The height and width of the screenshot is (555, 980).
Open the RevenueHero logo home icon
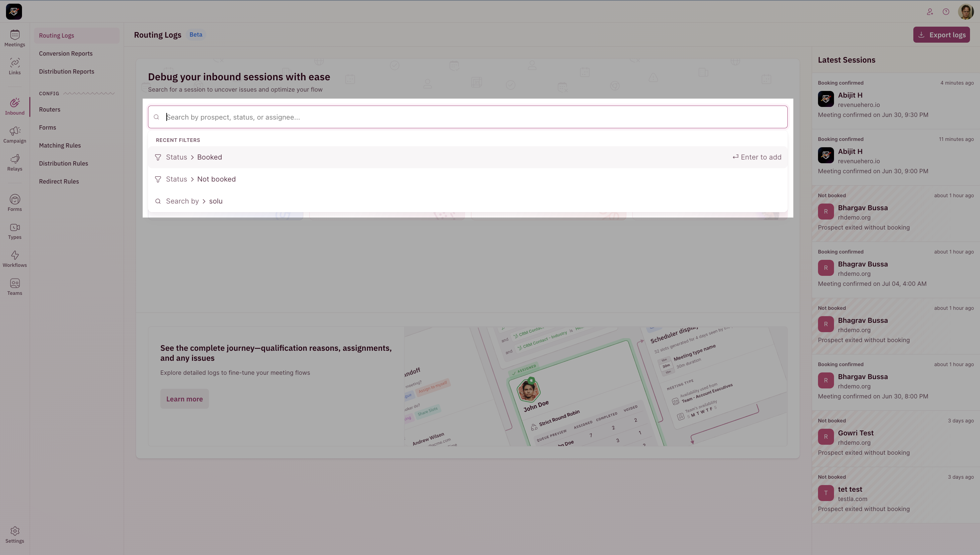14,11
